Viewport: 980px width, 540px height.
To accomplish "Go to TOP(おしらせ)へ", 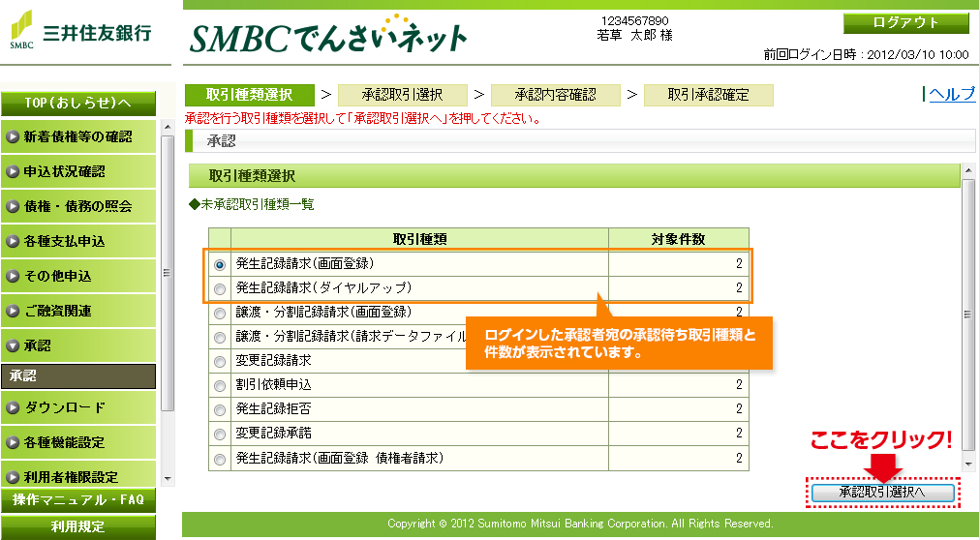I will 78,104.
